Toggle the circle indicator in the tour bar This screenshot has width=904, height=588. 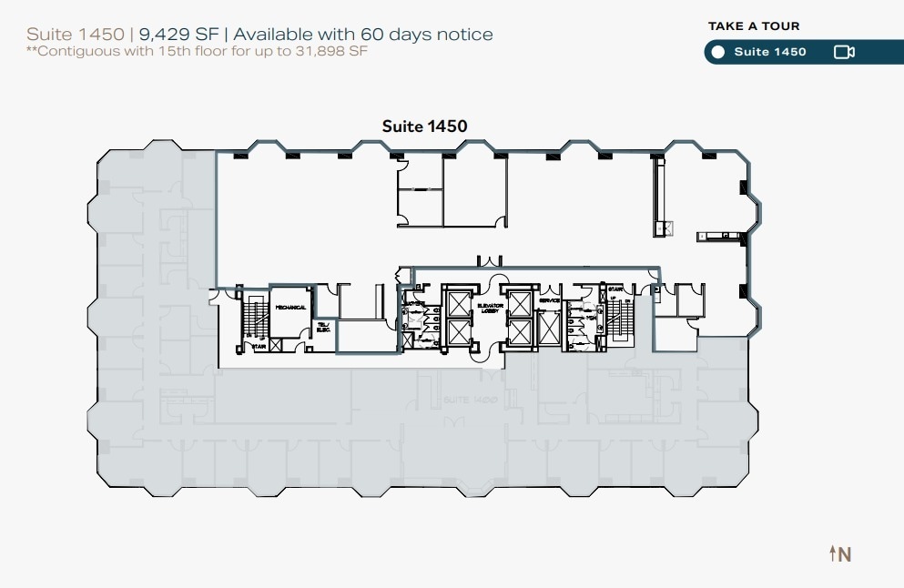click(x=717, y=52)
